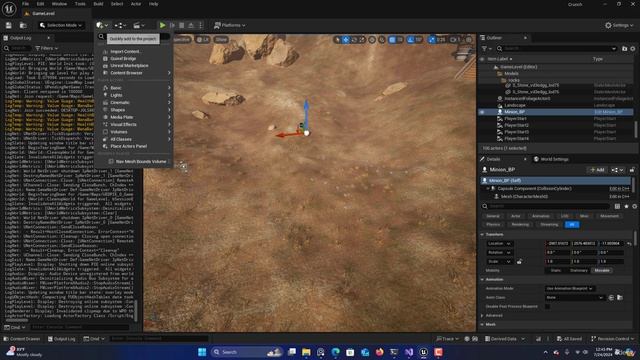The height and width of the screenshot is (360, 640).
Task: Open the Cinematics clapperboard toolbar dropdown
Action: 138,25
